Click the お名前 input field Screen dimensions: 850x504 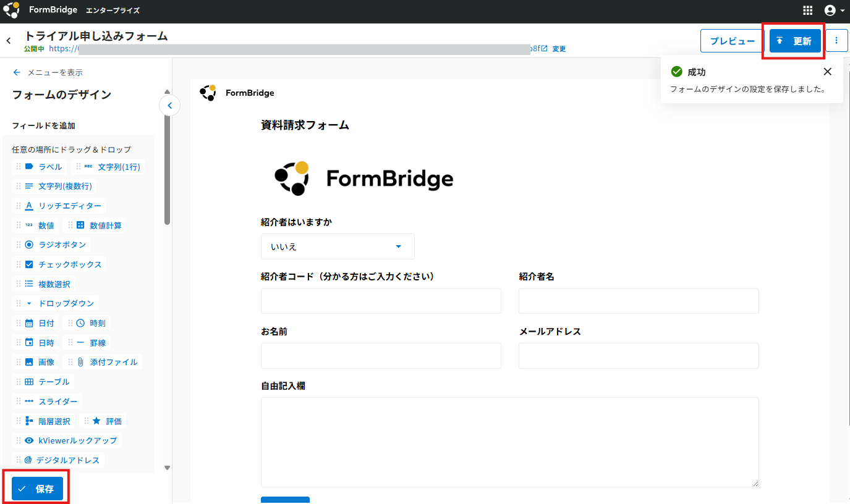(381, 356)
